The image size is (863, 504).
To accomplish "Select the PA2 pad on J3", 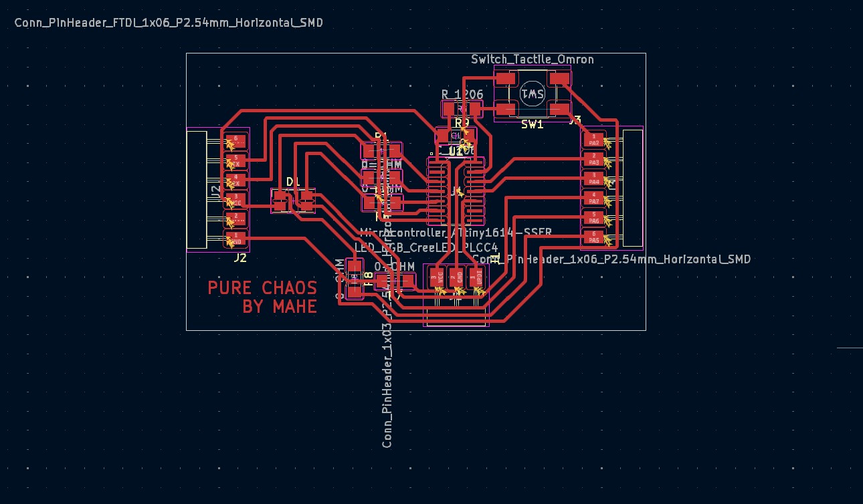I will [593, 140].
